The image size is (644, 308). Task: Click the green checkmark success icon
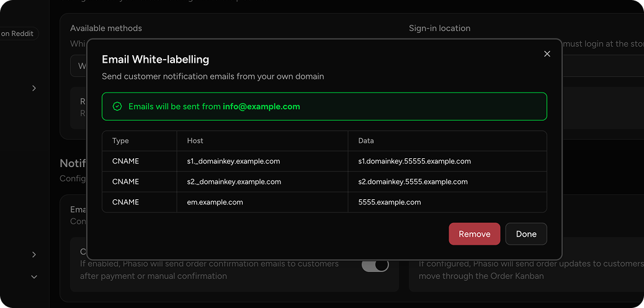click(117, 107)
